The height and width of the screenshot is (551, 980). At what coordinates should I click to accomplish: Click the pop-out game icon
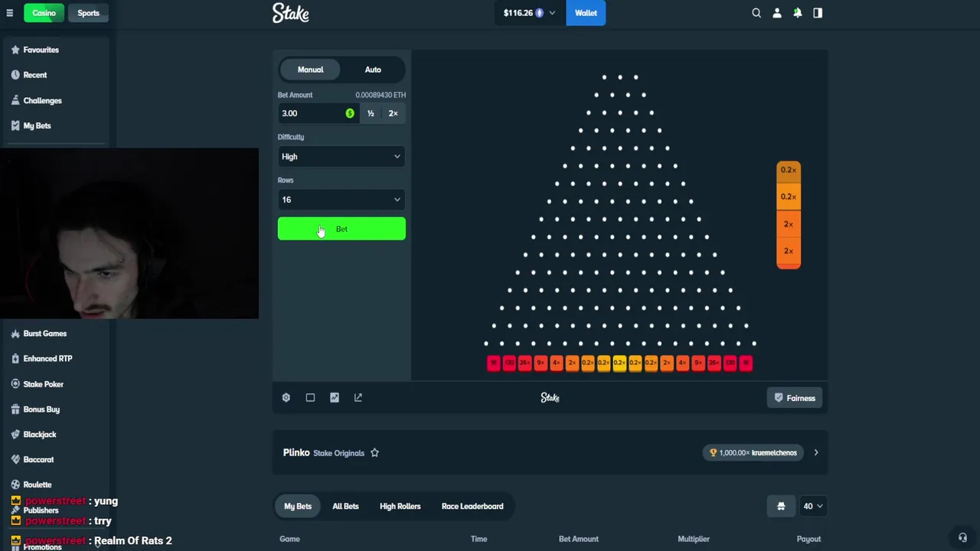[358, 398]
